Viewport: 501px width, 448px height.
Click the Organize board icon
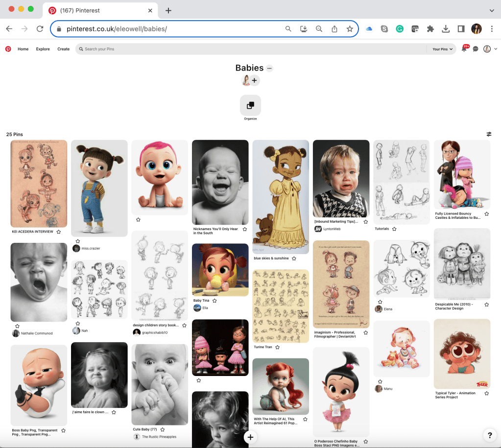click(x=250, y=105)
